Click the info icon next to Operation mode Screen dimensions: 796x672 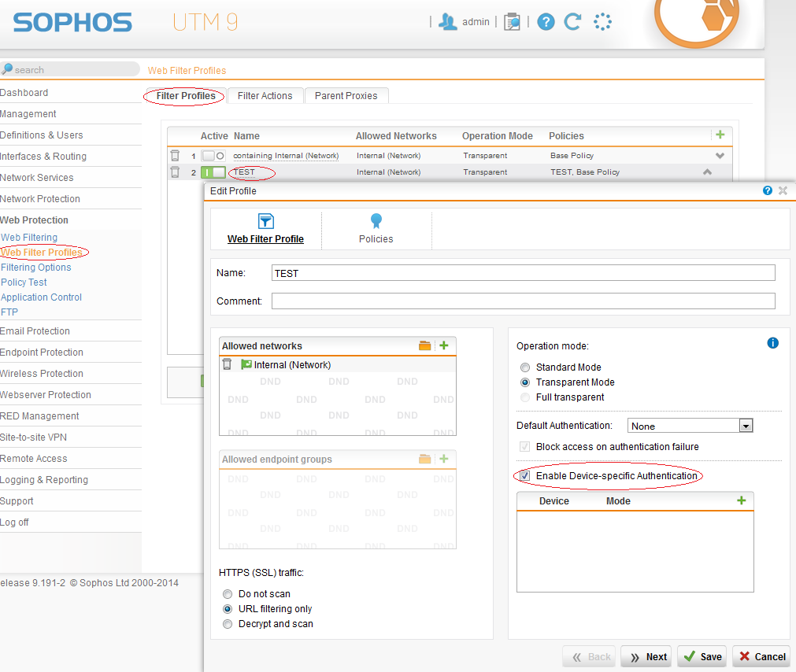(x=772, y=343)
